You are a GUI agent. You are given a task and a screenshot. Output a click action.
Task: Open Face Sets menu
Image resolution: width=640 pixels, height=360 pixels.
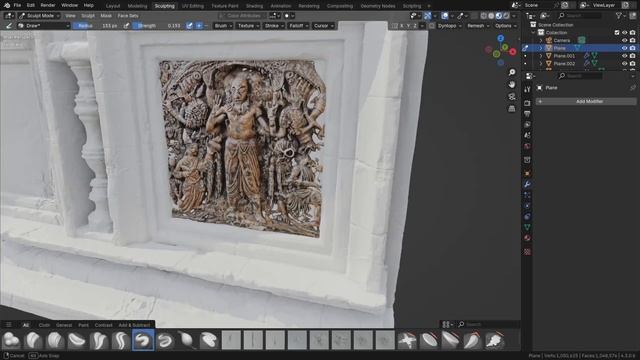128,16
